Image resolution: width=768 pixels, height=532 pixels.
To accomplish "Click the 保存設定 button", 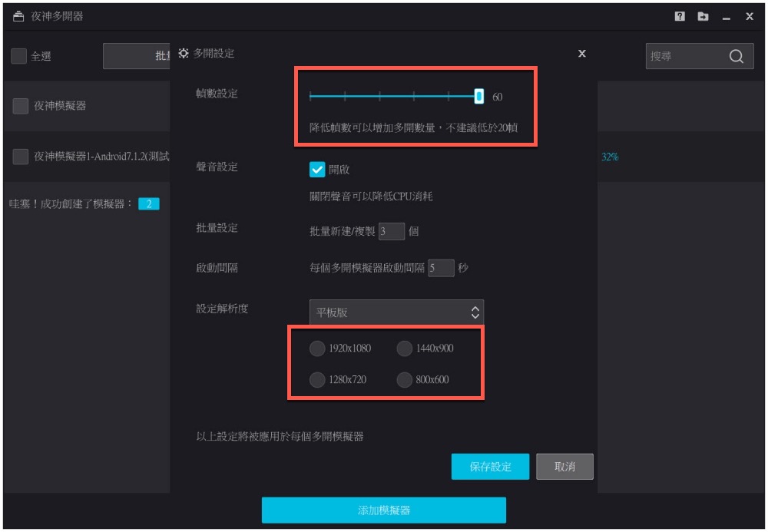I will click(x=490, y=467).
